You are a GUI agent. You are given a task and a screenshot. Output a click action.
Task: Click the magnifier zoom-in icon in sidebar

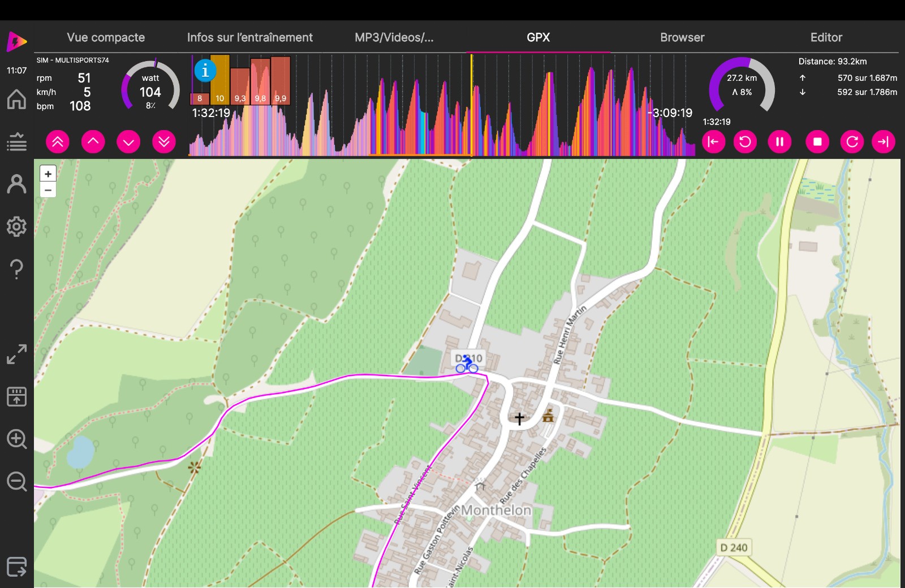(16, 439)
